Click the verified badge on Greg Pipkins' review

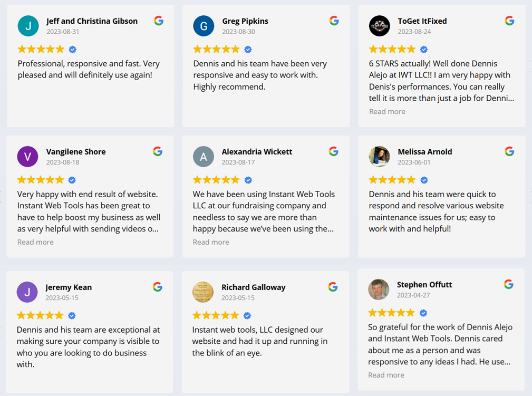pos(247,49)
